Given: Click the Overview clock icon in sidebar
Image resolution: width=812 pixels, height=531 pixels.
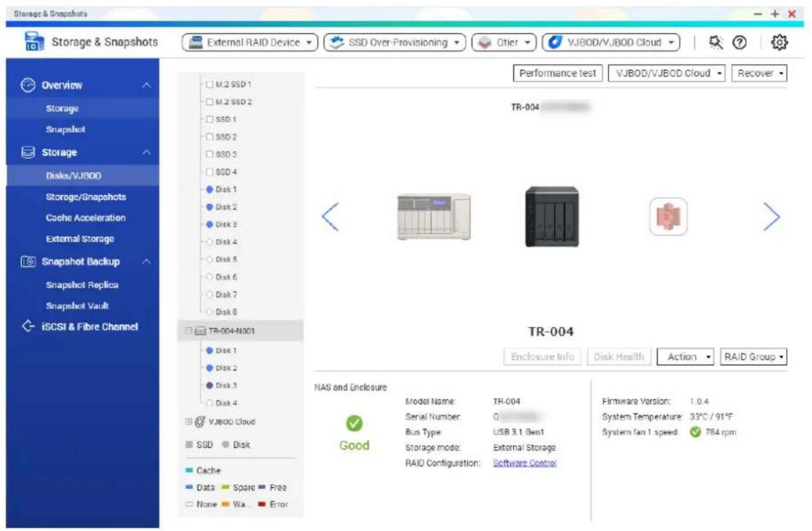Looking at the screenshot, I should pos(28,85).
